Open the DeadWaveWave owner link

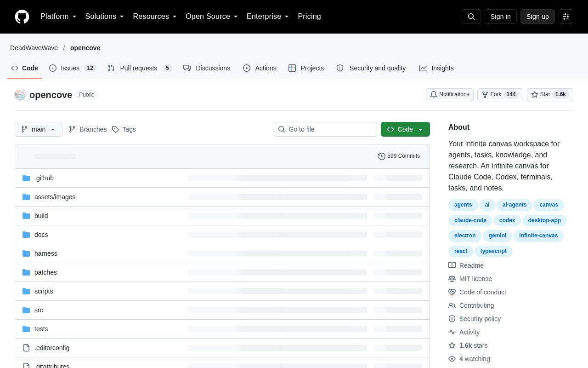coord(34,48)
